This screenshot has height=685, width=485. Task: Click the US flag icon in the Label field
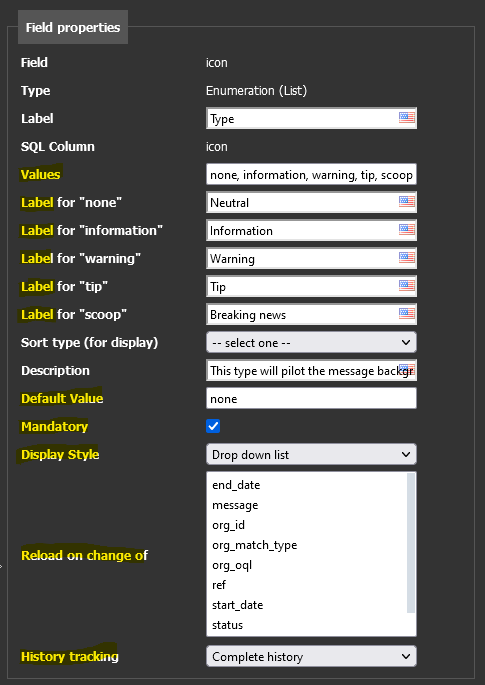point(406,118)
